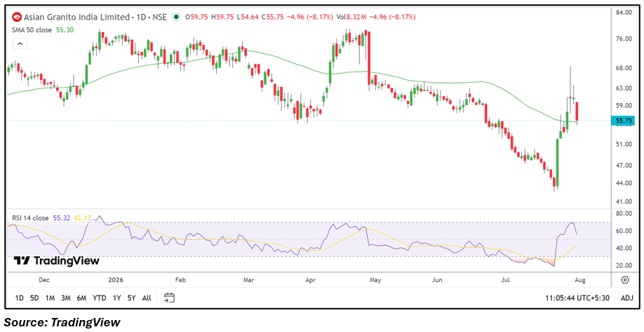644x332 pixels.
Task: Select the 1D time range
Action: 20,298
